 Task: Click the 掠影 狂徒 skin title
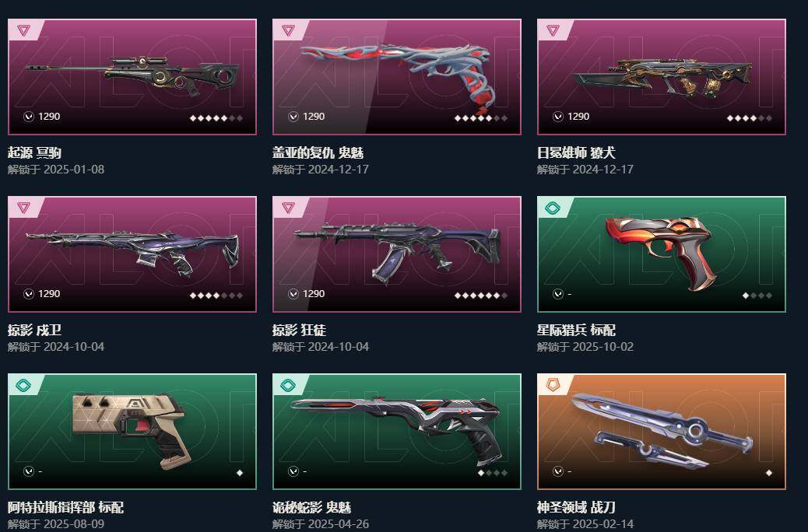[299, 330]
